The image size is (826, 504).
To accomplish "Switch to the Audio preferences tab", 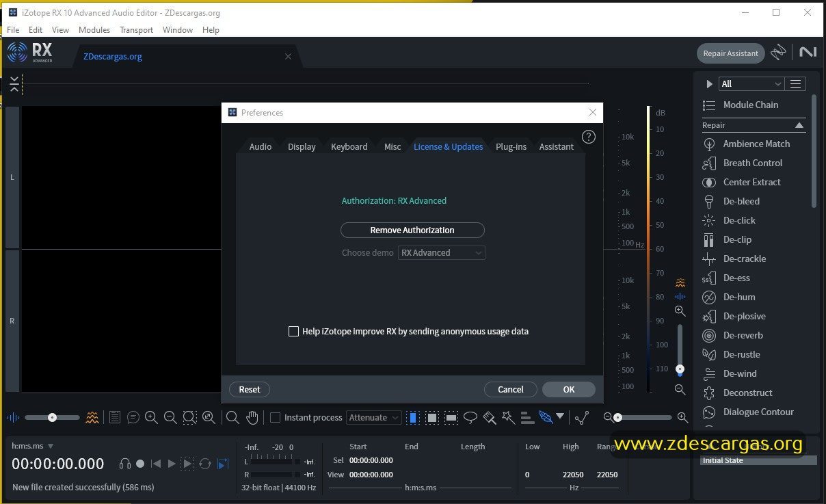I will point(261,146).
